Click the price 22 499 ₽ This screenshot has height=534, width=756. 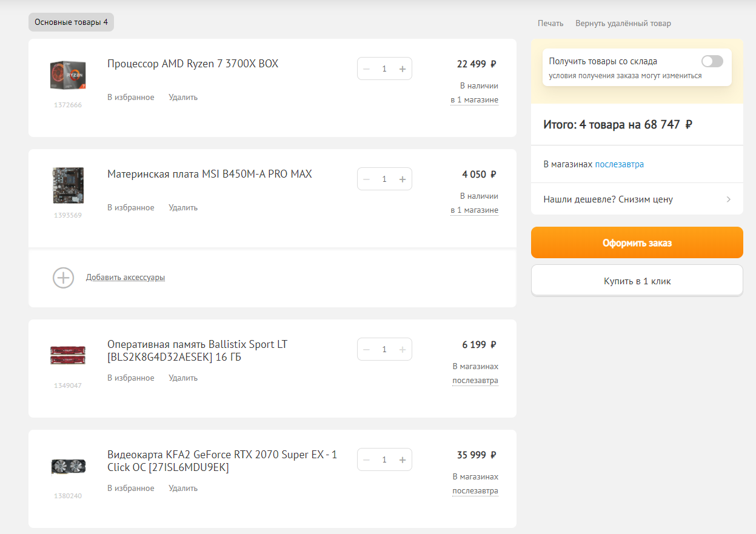click(x=477, y=64)
